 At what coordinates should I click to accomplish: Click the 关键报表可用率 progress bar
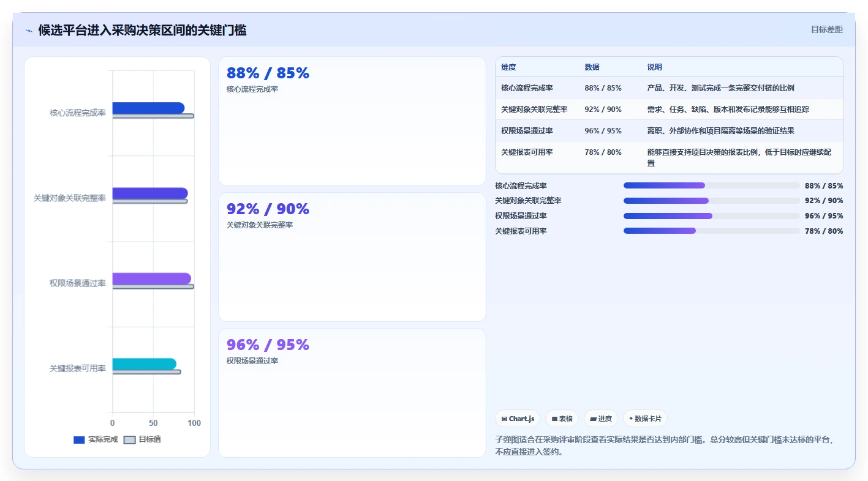click(712, 231)
